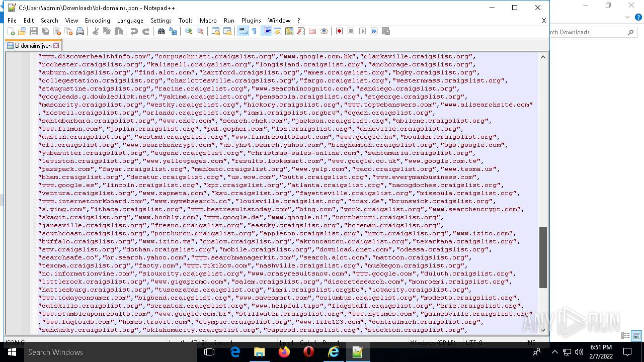This screenshot has width=644, height=362.
Task: Open Folder as Workspace icon
Action: click(312, 31)
